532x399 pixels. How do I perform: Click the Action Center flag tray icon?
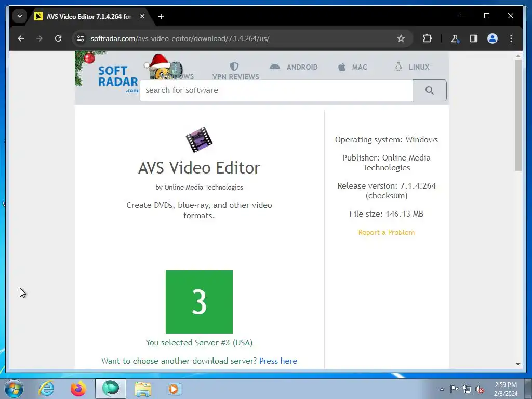[454, 389]
